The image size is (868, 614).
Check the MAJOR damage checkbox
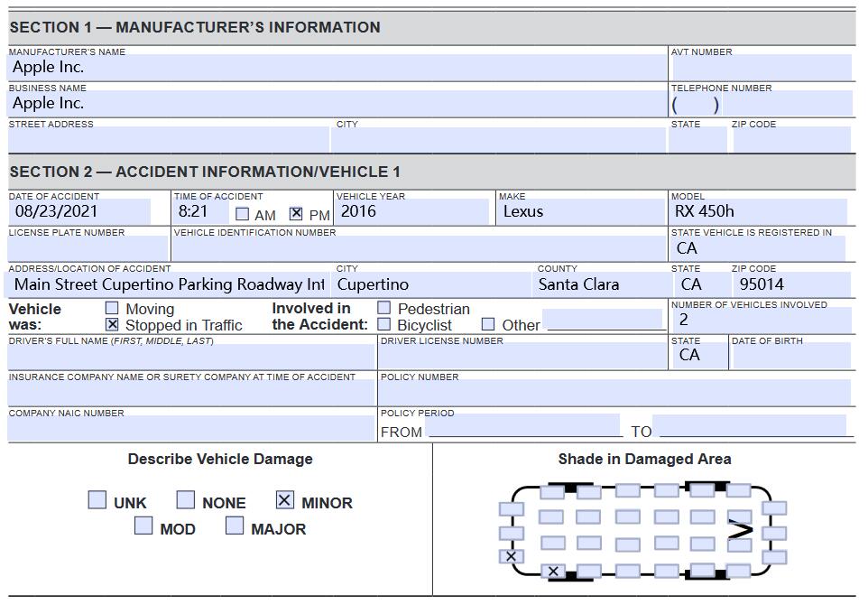(x=235, y=526)
